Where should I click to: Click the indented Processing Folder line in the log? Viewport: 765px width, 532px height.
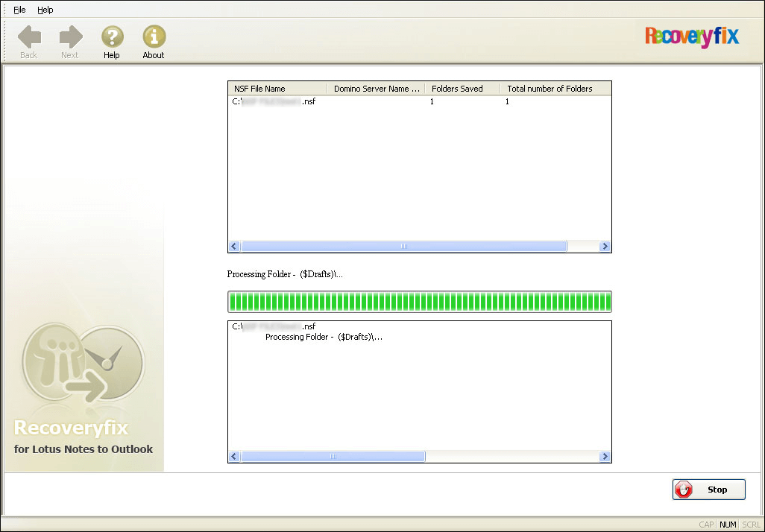point(324,337)
